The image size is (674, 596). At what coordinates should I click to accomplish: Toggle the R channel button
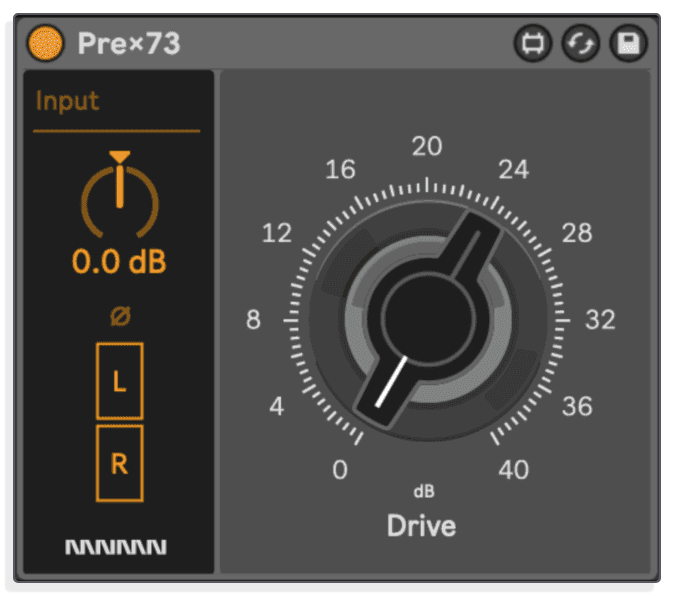pyautogui.click(x=119, y=463)
